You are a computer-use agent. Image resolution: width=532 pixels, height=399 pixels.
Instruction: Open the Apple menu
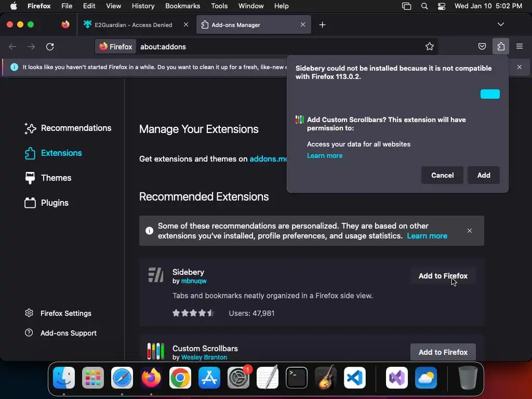[x=14, y=6]
